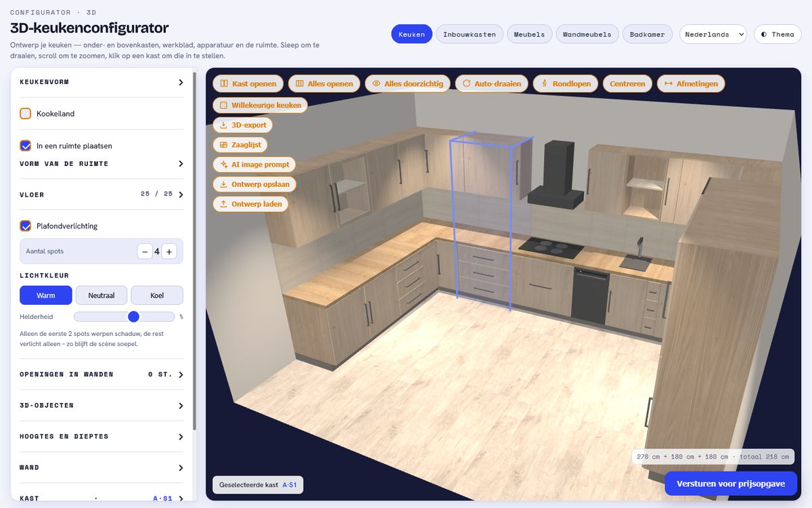
Task: Toggle the Thema button
Action: 777,34
